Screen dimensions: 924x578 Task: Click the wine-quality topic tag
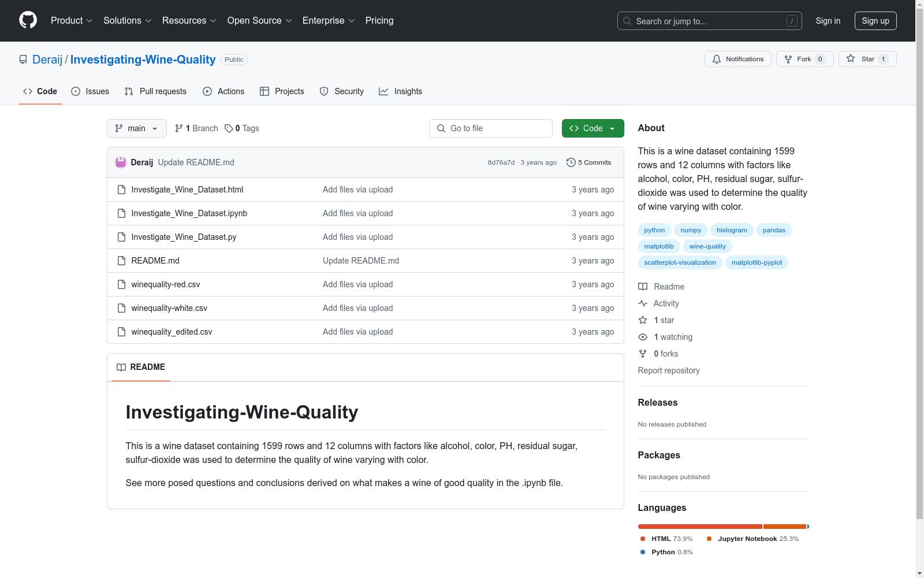[x=707, y=246]
